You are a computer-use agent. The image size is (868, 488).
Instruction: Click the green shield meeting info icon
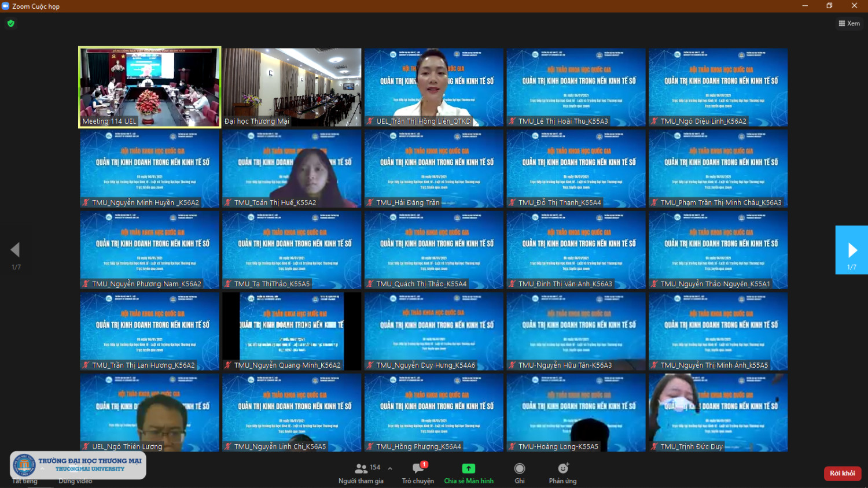[11, 24]
